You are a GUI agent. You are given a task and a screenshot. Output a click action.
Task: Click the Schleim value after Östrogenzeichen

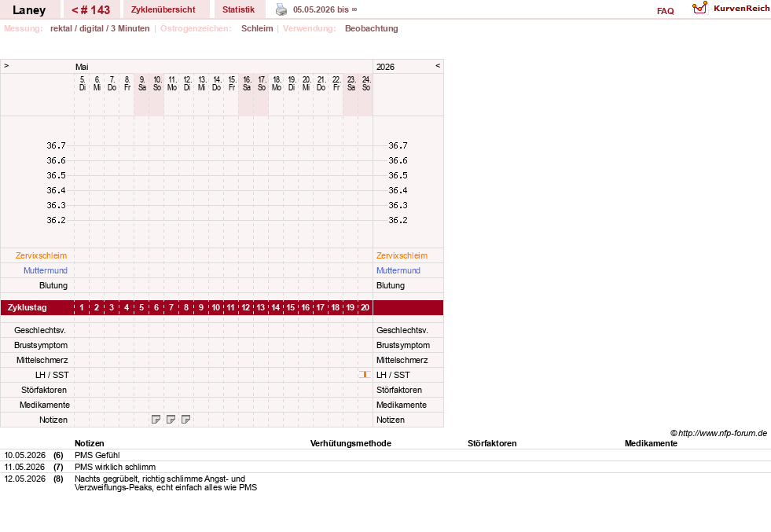257,28
